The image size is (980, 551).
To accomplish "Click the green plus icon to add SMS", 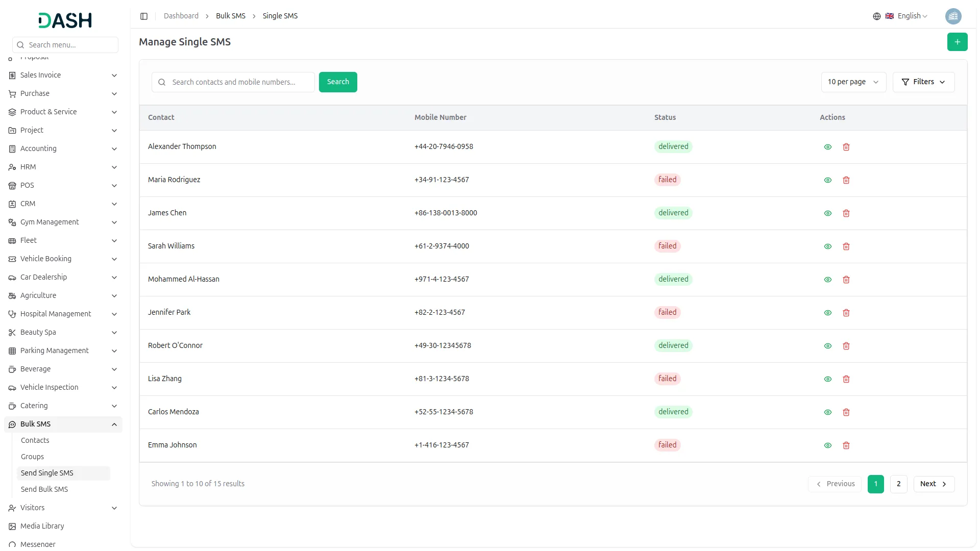I will 958,42.
